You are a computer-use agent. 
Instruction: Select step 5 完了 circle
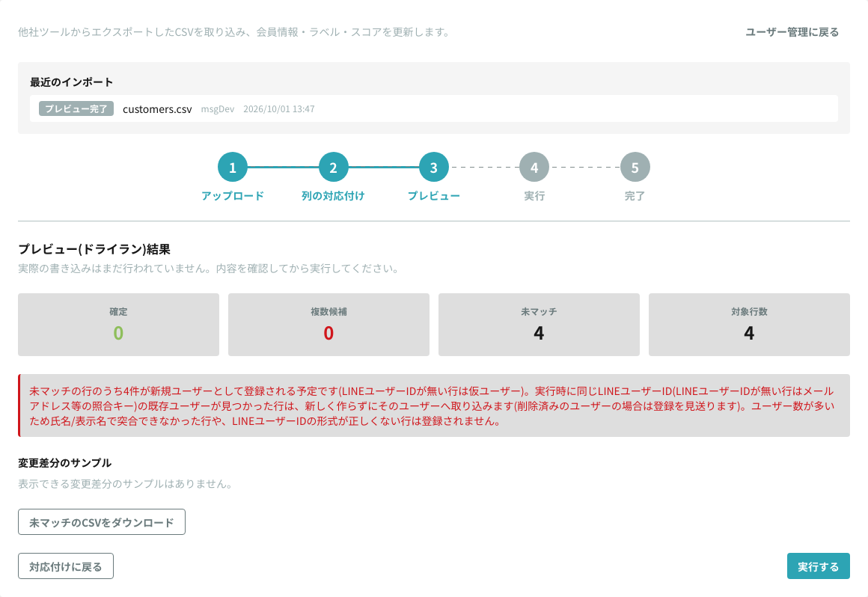point(635,167)
